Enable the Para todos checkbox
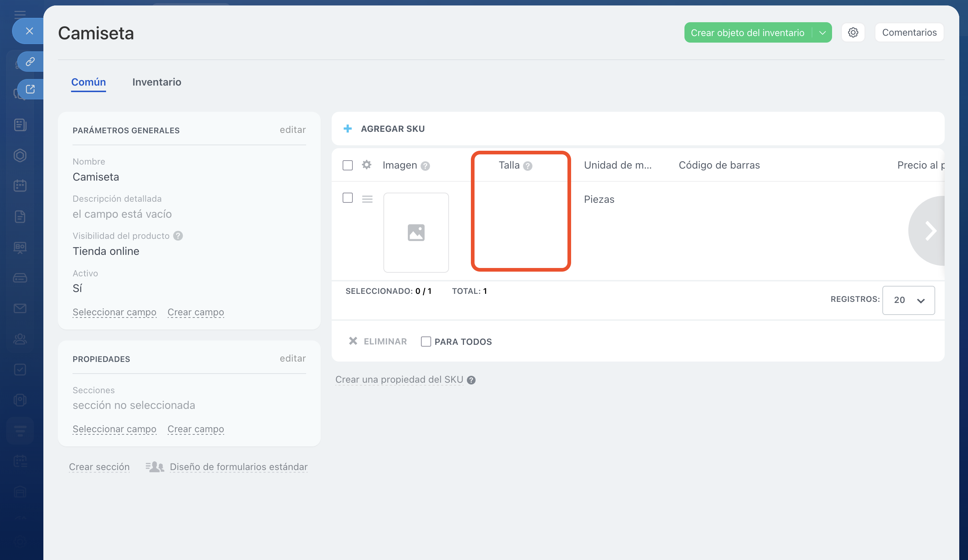The height and width of the screenshot is (560, 968). point(426,341)
